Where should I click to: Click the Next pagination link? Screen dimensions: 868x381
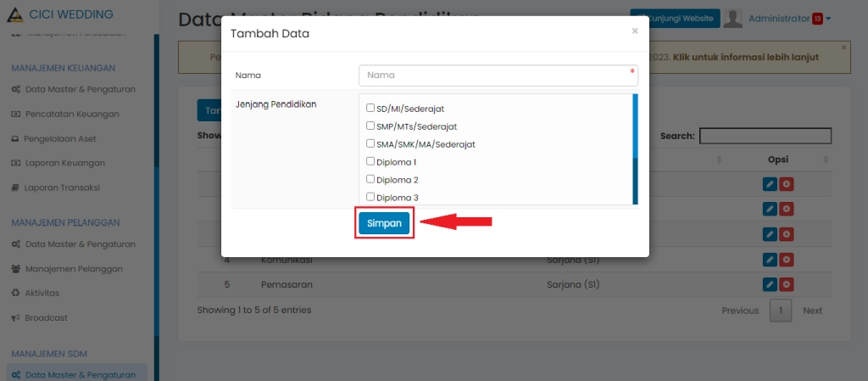(x=812, y=311)
